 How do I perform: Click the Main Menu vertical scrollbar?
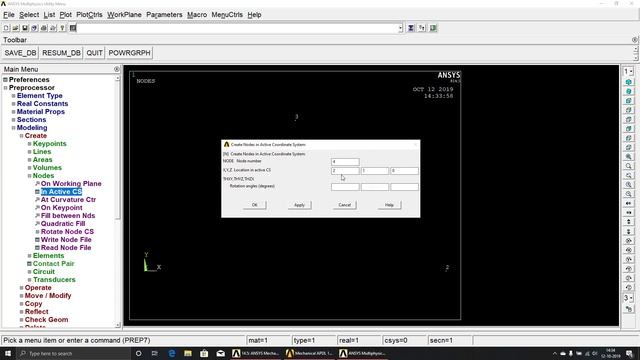tap(118, 201)
